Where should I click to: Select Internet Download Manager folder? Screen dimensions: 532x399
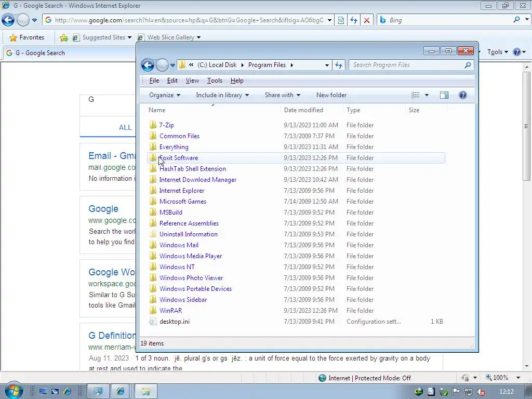coord(198,179)
